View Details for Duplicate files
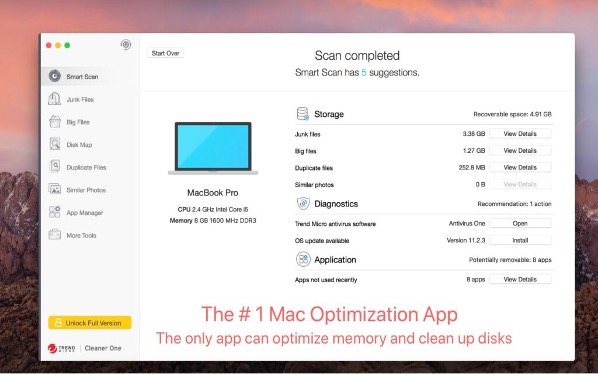 pyautogui.click(x=520, y=167)
